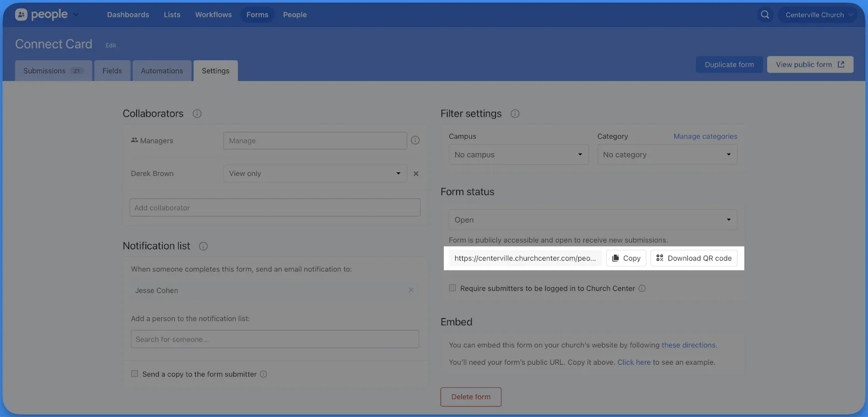Download the QR code

coord(694,258)
